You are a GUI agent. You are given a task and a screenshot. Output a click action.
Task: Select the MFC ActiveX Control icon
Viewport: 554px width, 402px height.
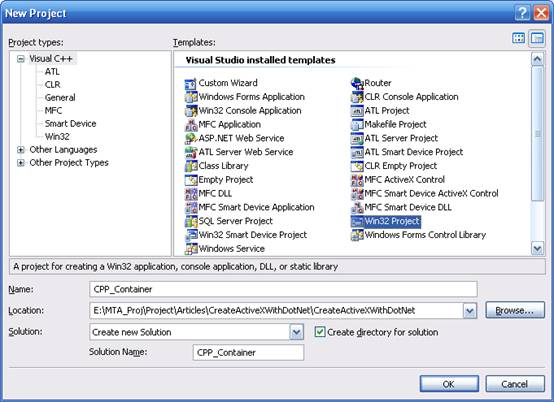pyautogui.click(x=357, y=180)
